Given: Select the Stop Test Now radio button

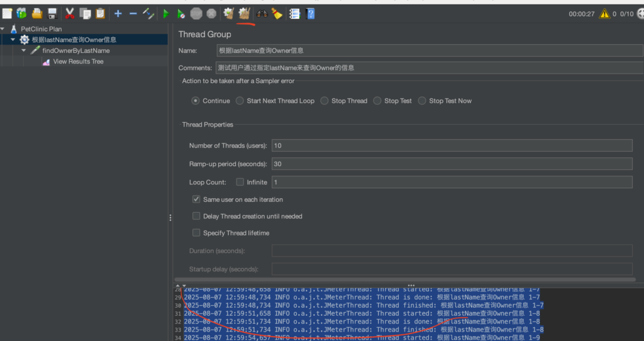Looking at the screenshot, I should (x=422, y=101).
